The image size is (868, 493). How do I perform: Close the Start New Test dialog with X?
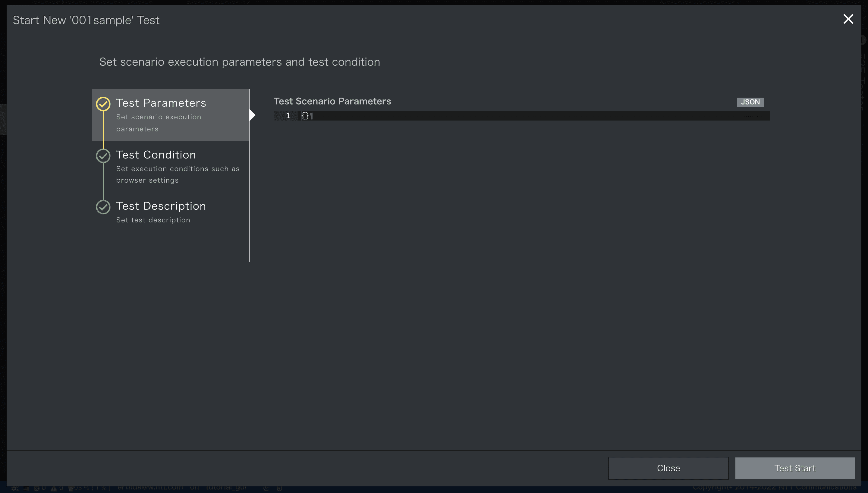coord(848,19)
